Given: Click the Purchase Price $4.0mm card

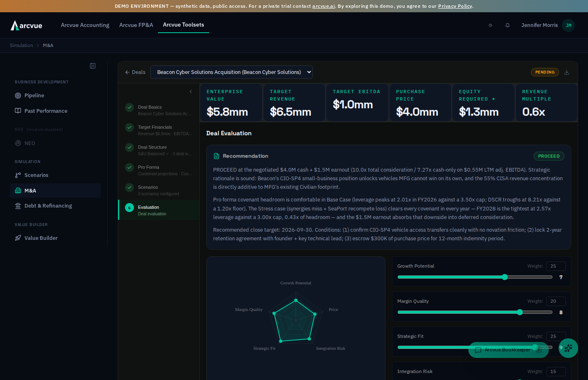Looking at the screenshot, I should (420, 103).
